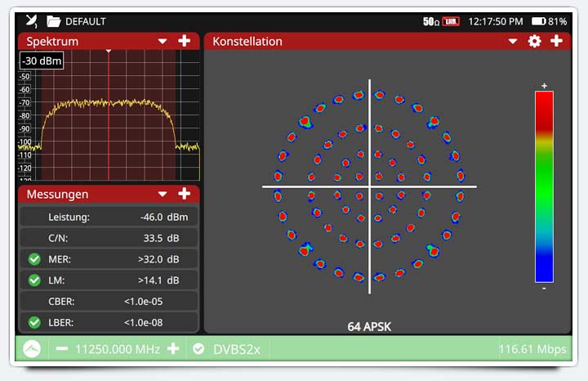Tap the lock check icon beside DVBS2x

click(198, 349)
